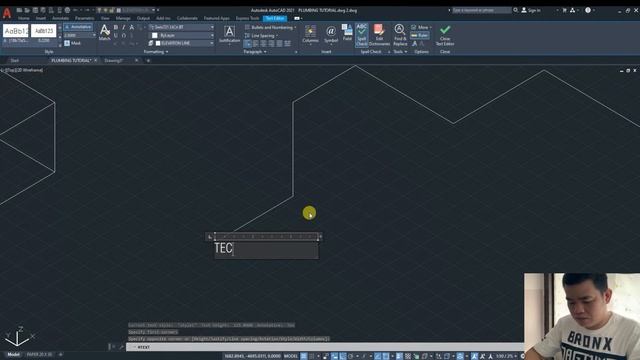Toggle grid display in status bar
The image size is (640, 360).
(x=304, y=356)
